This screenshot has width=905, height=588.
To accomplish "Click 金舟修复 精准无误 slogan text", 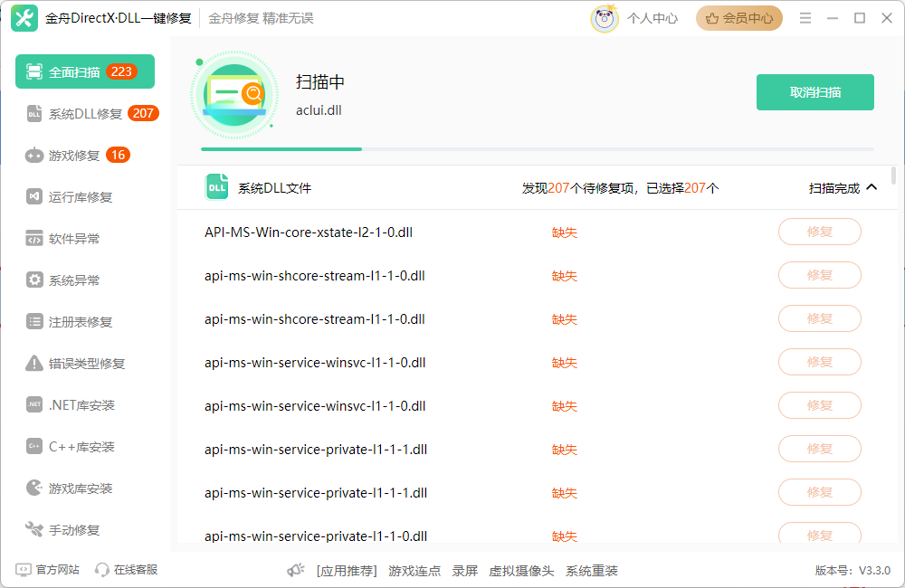I will pyautogui.click(x=261, y=18).
